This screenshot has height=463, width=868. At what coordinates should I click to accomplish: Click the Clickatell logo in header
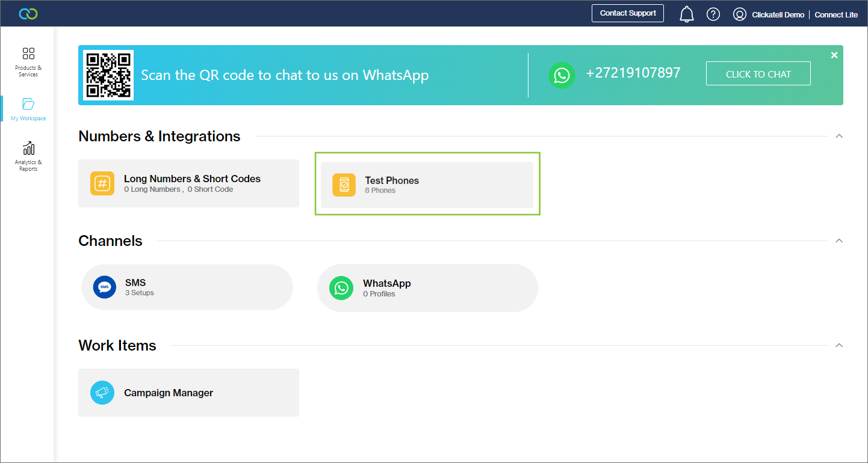[x=28, y=14]
